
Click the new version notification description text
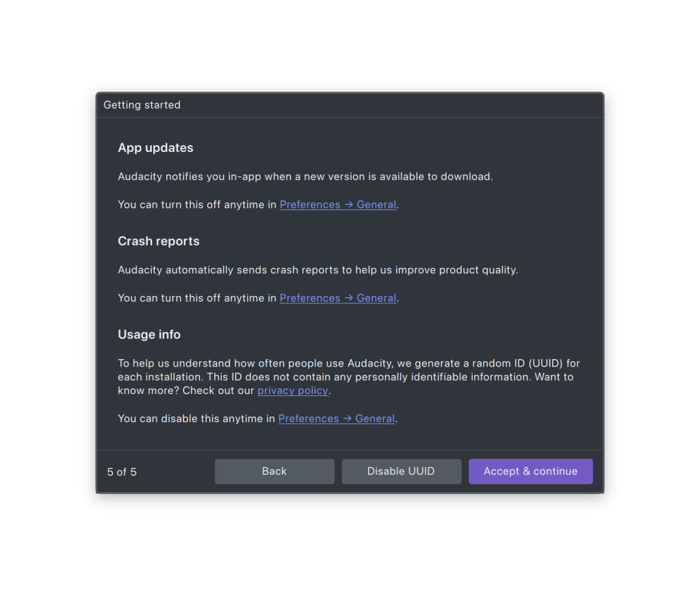pyautogui.click(x=305, y=176)
